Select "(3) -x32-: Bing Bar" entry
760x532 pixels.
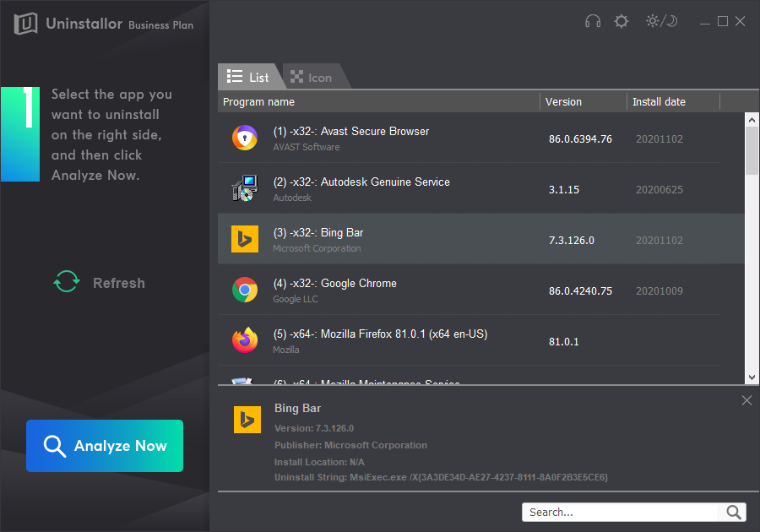[x=481, y=239]
